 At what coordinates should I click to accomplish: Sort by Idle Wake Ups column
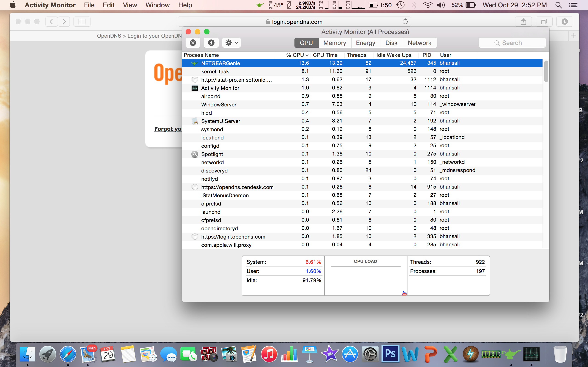394,55
